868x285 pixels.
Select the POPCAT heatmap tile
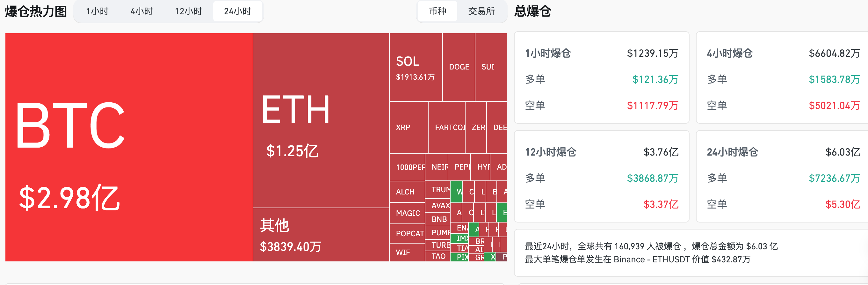[x=407, y=233]
